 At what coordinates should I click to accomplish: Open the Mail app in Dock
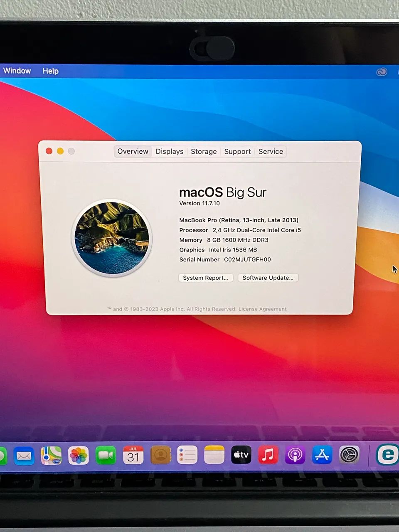click(x=24, y=456)
